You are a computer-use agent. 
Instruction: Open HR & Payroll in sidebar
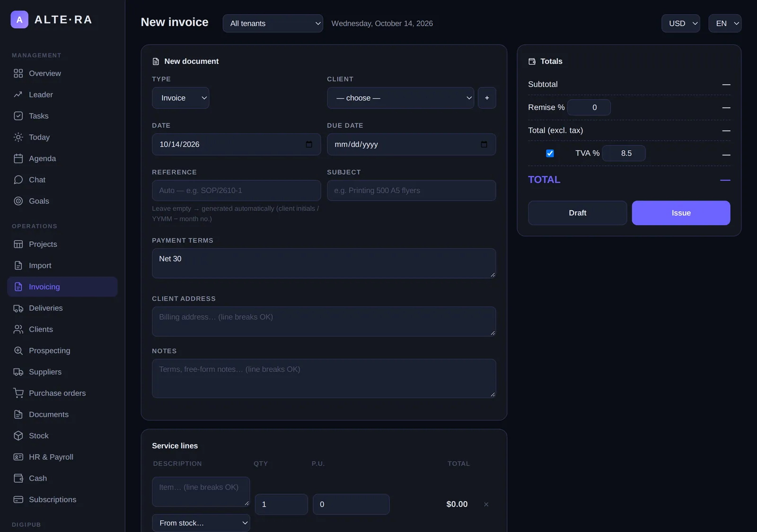coord(62,457)
